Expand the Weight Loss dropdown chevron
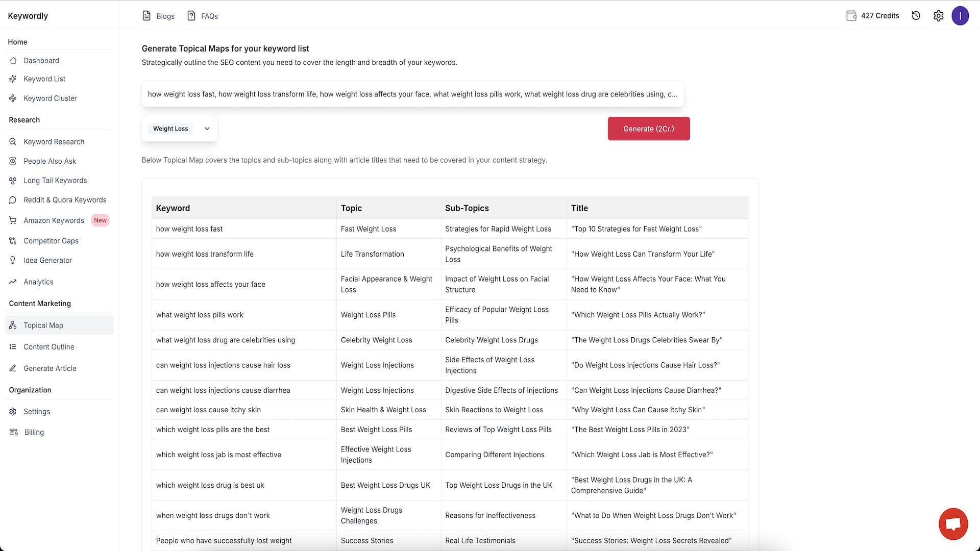Image resolution: width=980 pixels, height=551 pixels. (207, 129)
